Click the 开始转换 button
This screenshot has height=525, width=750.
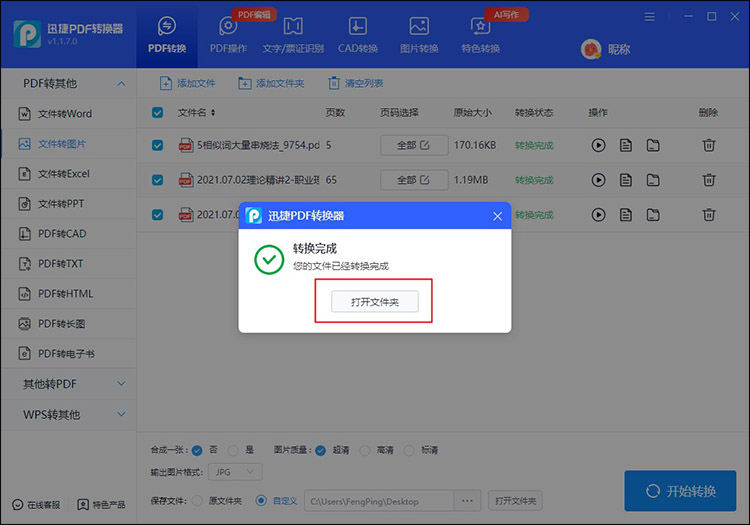(x=680, y=491)
